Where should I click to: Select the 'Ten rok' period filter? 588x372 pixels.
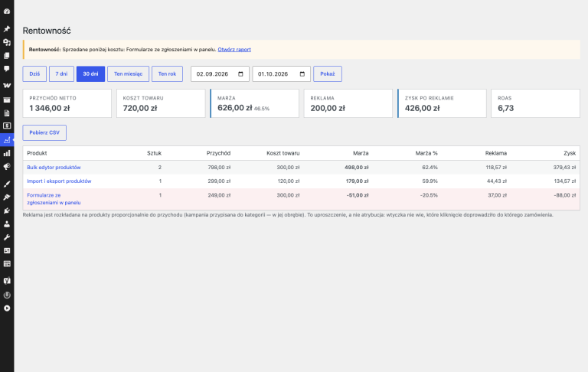click(x=167, y=74)
